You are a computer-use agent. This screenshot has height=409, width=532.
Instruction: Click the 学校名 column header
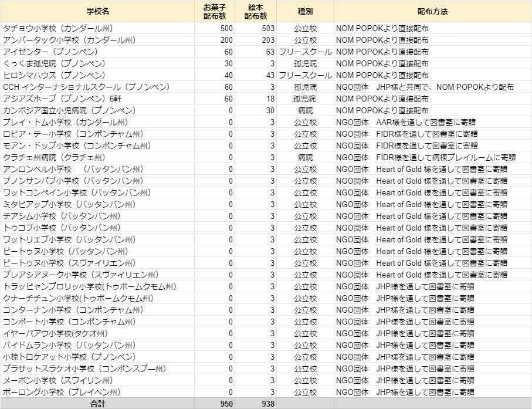coord(97,12)
